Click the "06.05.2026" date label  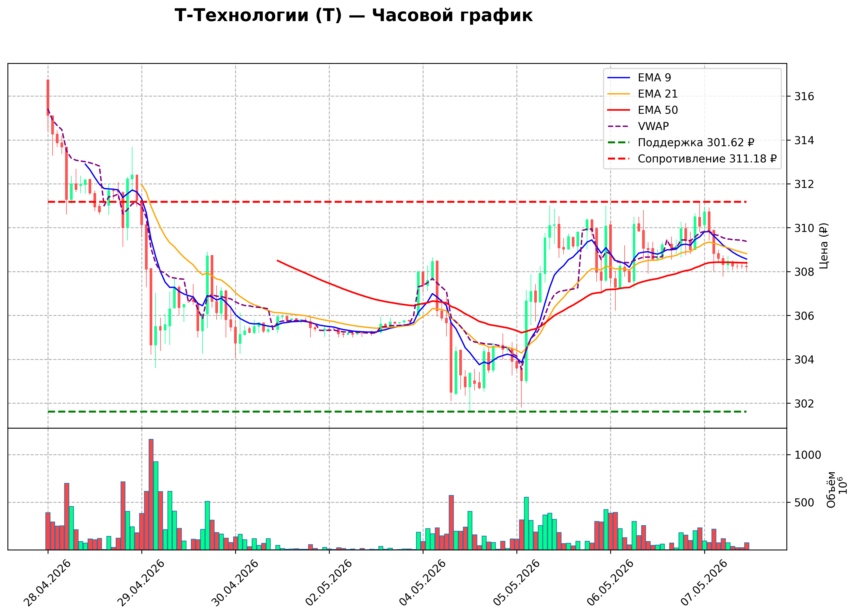tap(610, 583)
